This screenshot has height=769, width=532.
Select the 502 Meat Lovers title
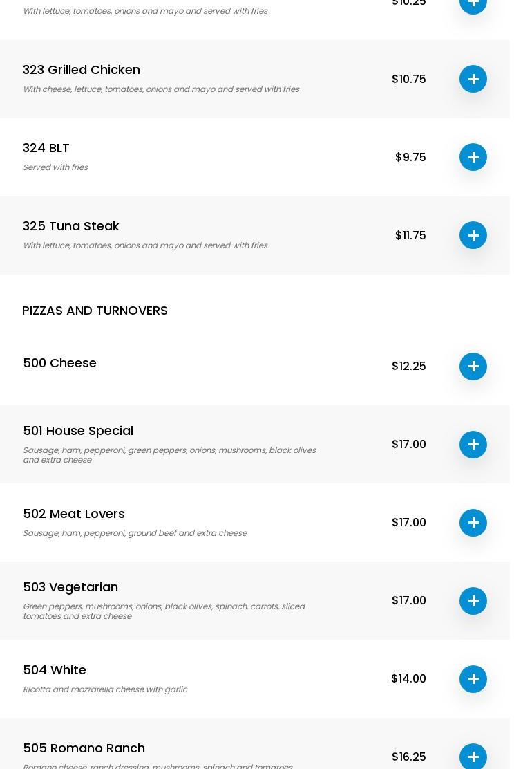(x=74, y=514)
